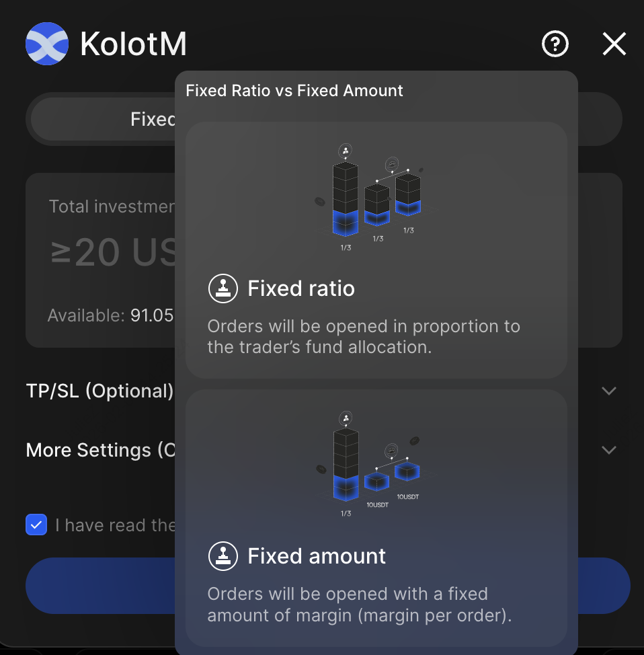Click the 'Fixed Ratio vs Fixed Amount' title
Viewport: 644px width, 655px height.
point(294,91)
